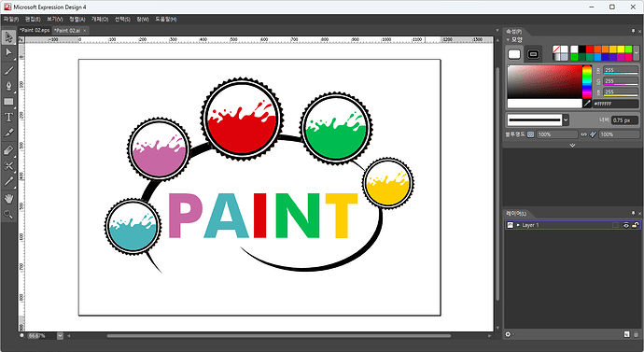Open the zoom percentage dropdown

point(60,335)
